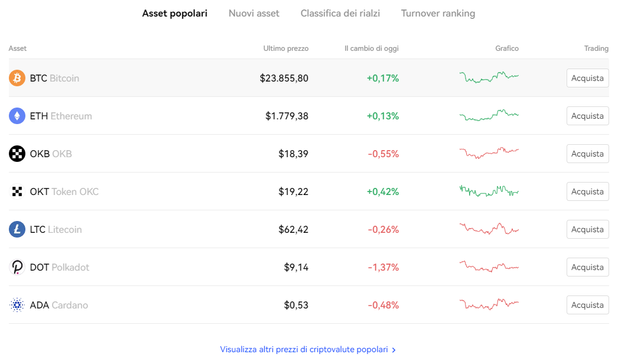Viewport: 618px width, 364px height.
Task: Click the DOT Polkadot asset name
Action: (60, 267)
